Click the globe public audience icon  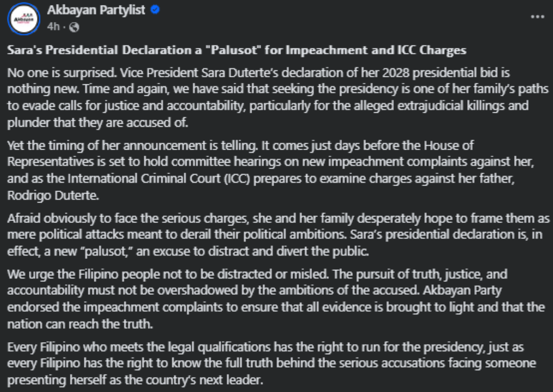pos(74,27)
